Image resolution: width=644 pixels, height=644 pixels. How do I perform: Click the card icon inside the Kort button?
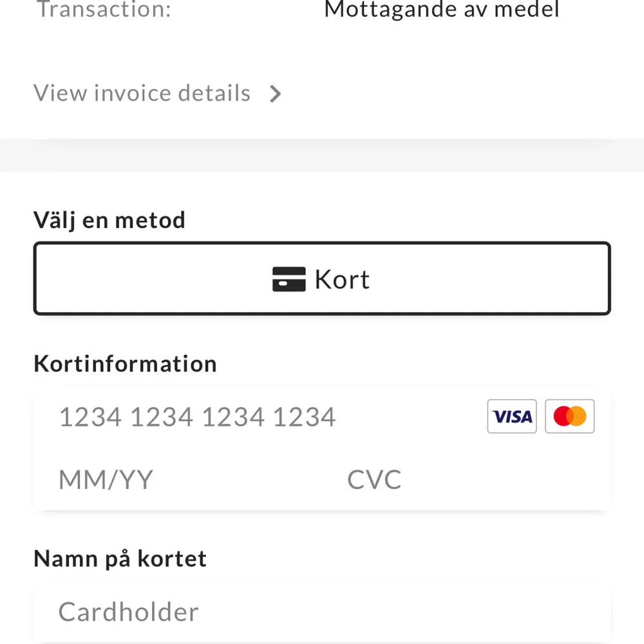pyautogui.click(x=289, y=279)
